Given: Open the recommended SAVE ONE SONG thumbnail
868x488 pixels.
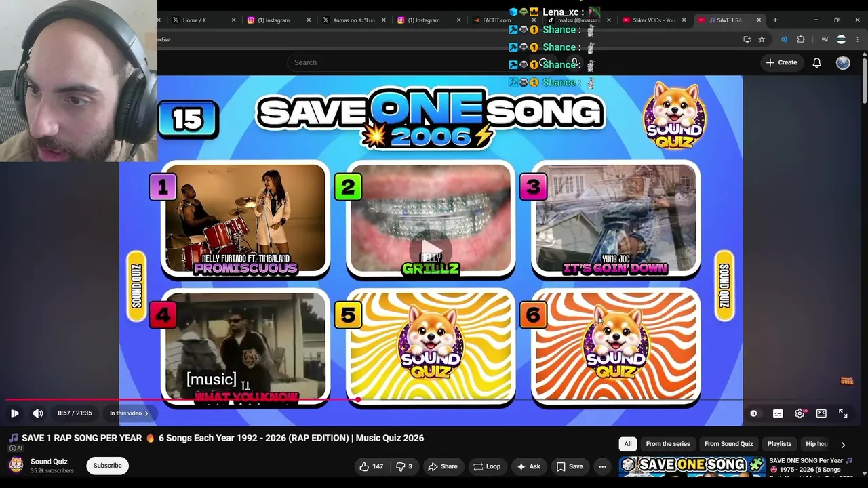Looking at the screenshot, I should (692, 466).
